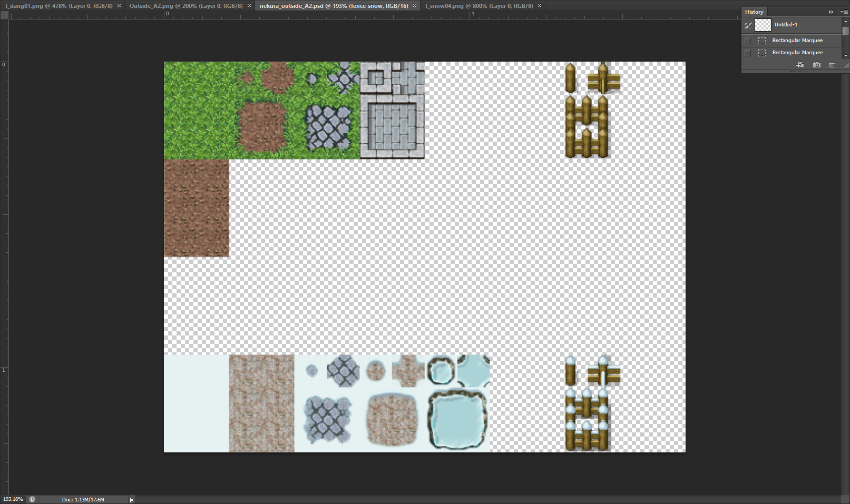Select the second Rectangular Marquee history state
The image size is (850, 504).
pyautogui.click(x=797, y=53)
